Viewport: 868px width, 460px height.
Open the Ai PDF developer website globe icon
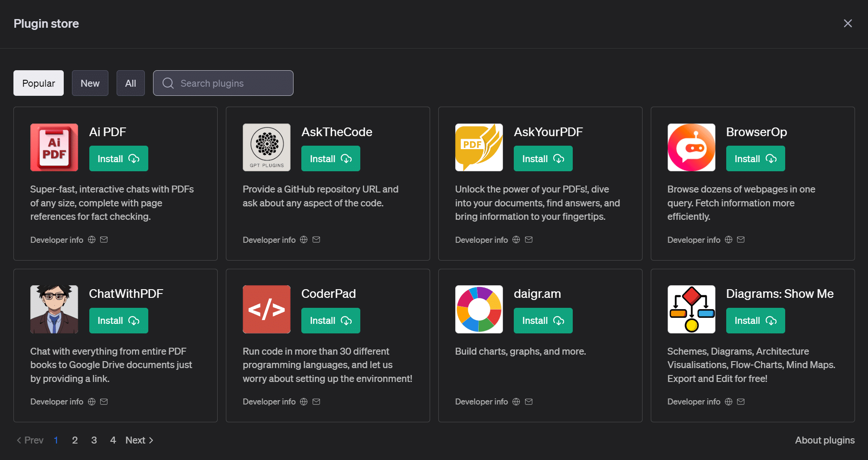click(91, 240)
